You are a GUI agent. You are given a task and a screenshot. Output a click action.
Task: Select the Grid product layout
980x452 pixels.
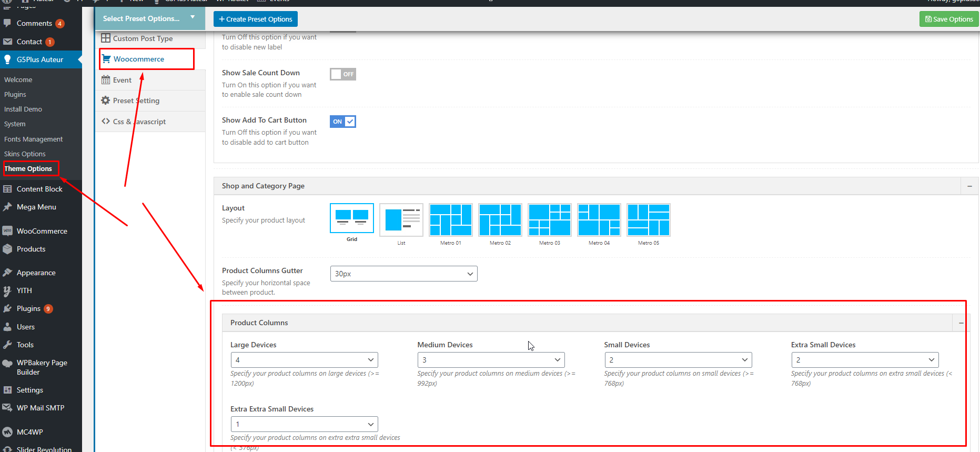tap(352, 218)
